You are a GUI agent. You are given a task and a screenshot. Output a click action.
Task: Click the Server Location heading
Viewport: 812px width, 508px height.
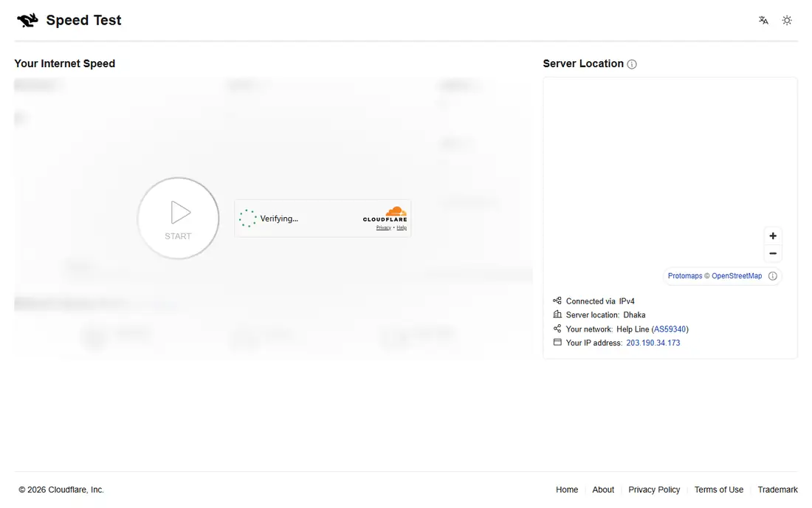583,63
